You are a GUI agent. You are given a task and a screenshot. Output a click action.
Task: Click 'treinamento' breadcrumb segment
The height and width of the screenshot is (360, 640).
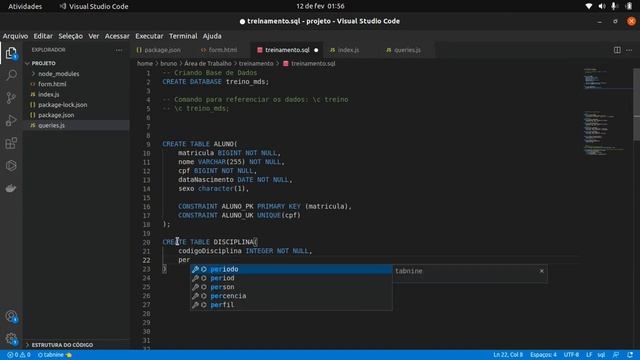[256, 64]
